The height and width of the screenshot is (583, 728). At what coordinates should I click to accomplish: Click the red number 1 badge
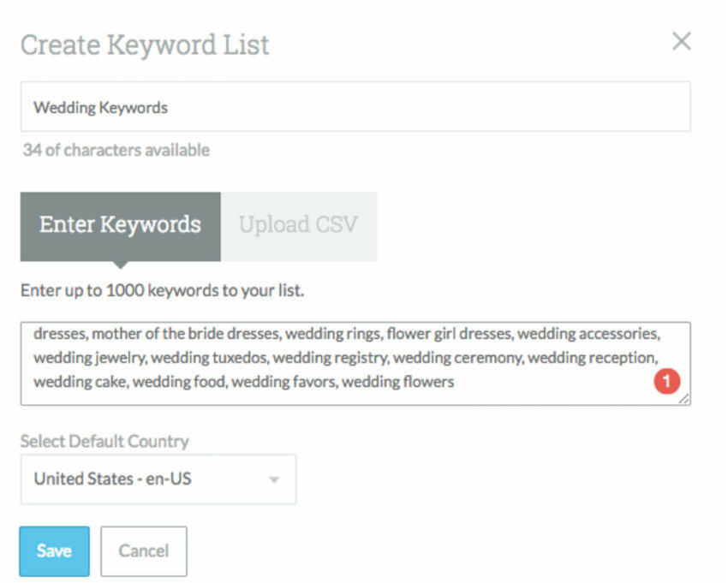[665, 382]
